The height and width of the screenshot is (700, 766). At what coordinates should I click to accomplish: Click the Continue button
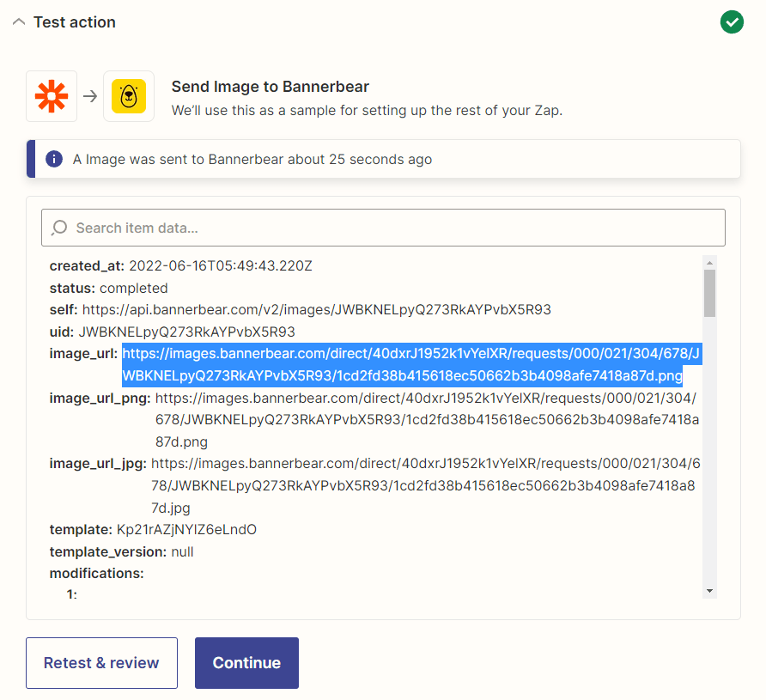246,662
